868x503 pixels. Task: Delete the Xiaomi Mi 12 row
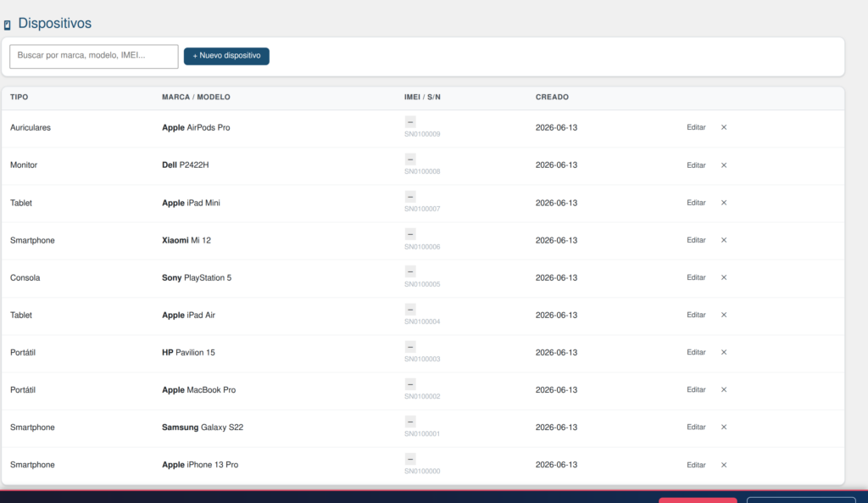tap(724, 240)
